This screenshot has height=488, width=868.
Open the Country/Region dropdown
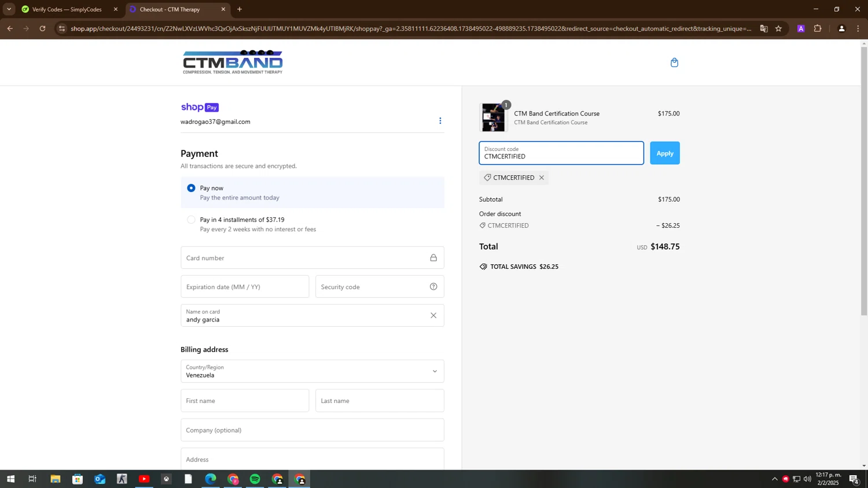click(x=312, y=371)
